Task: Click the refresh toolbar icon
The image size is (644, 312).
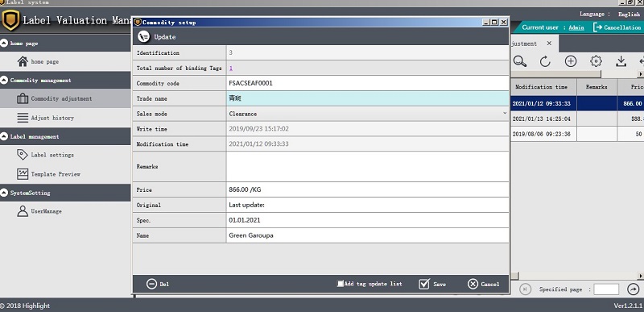Action: click(x=545, y=61)
